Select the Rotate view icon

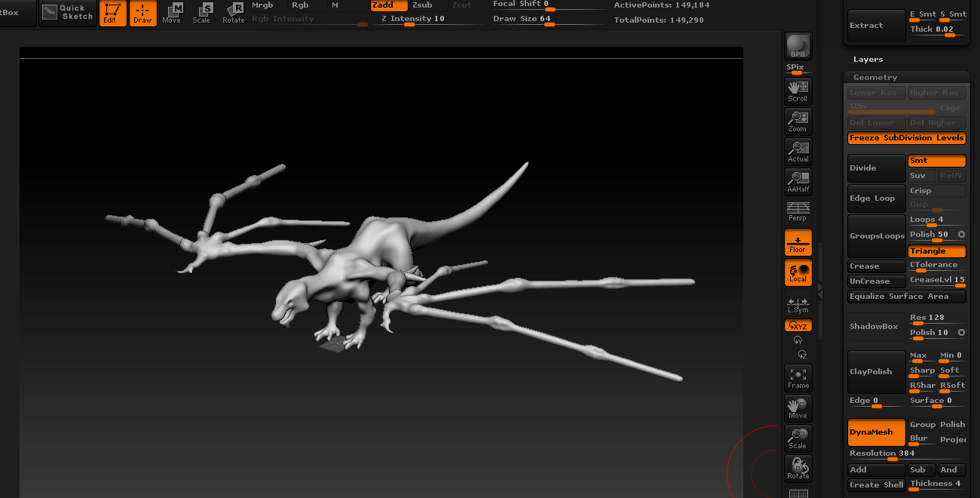point(798,468)
